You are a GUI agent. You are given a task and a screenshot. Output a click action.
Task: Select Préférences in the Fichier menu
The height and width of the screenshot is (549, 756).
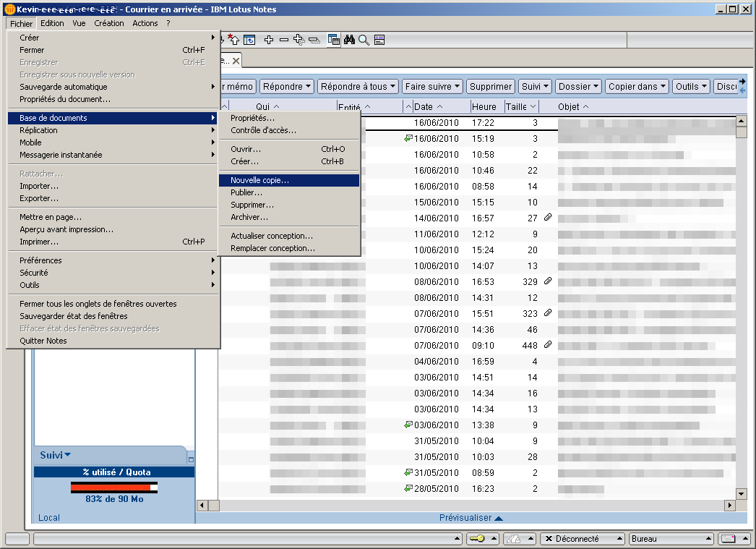(113, 260)
